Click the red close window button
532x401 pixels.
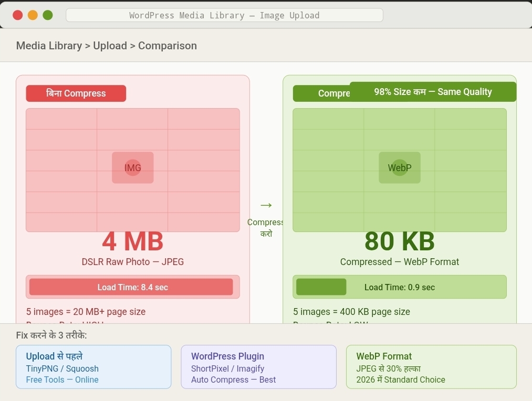(x=18, y=15)
